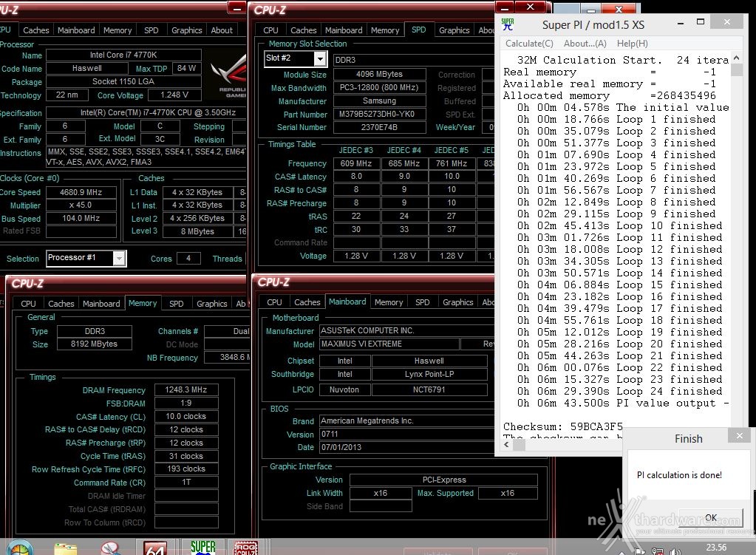Click Super PI vertical scrollbar thumb

736,70
